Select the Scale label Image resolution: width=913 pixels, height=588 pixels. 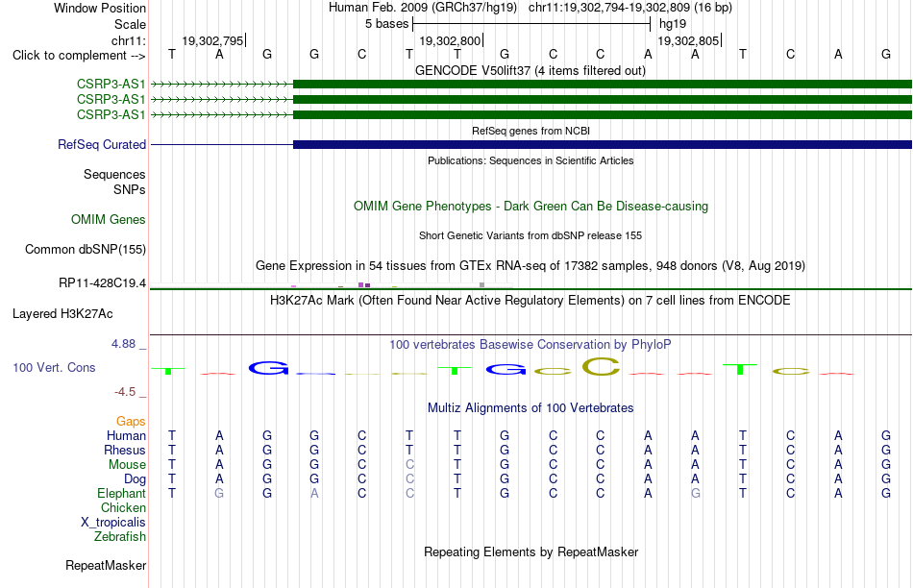click(130, 24)
